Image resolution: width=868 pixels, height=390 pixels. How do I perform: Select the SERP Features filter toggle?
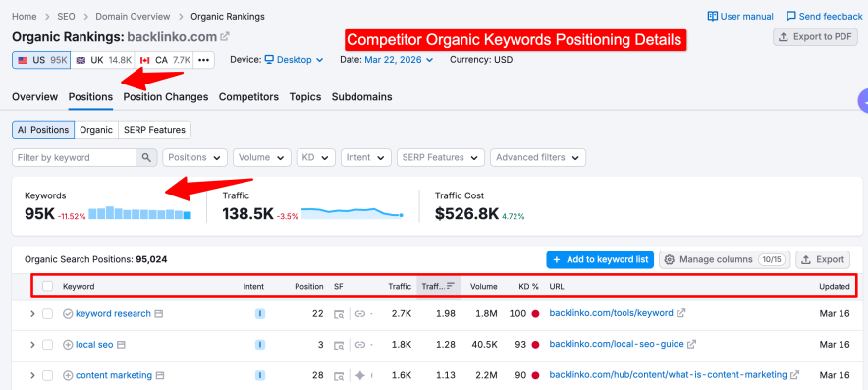coord(154,130)
